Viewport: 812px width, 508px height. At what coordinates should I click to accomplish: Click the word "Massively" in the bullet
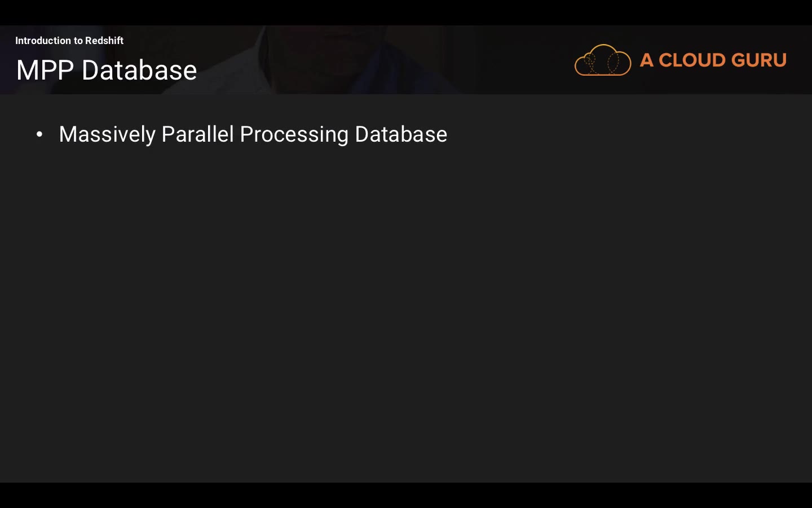[107, 134]
